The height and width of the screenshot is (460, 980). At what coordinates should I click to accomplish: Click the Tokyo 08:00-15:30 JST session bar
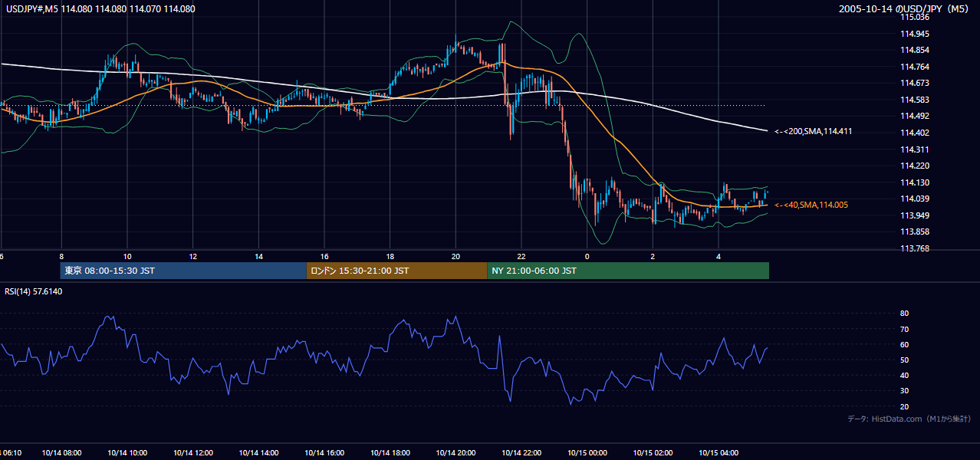[183, 271]
